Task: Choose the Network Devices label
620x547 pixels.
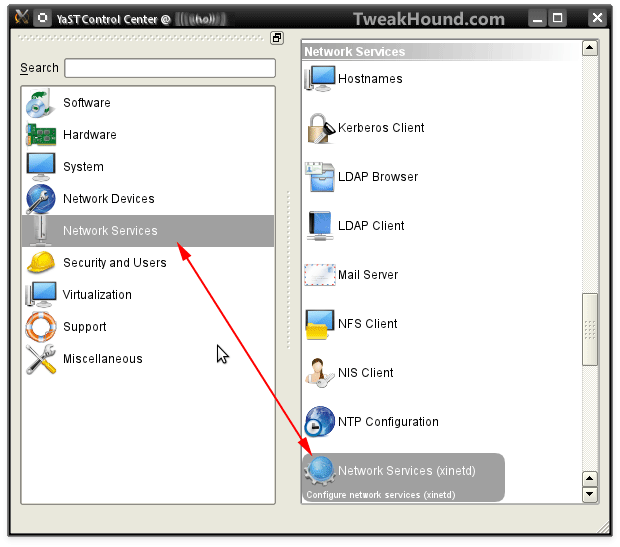Action: pos(109,199)
